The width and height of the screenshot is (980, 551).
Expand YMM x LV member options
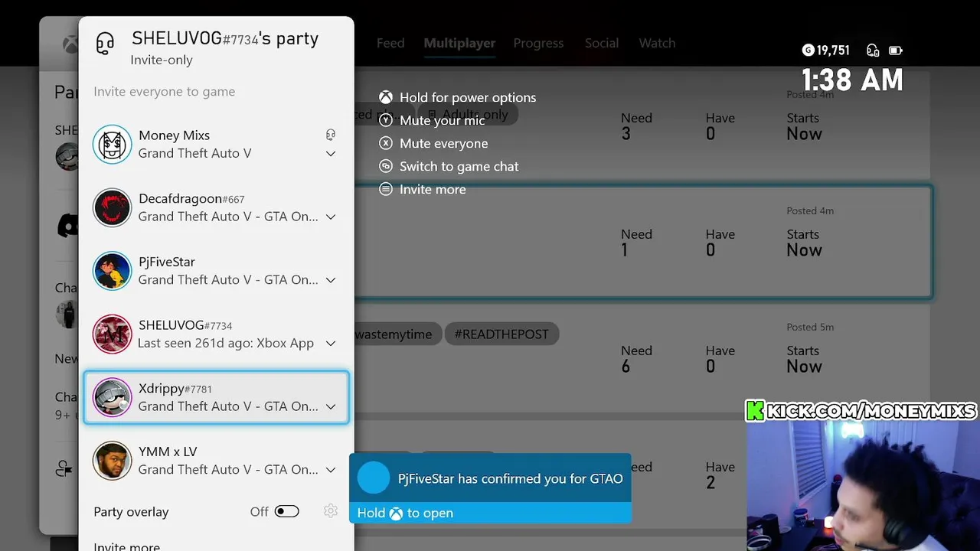[331, 470]
